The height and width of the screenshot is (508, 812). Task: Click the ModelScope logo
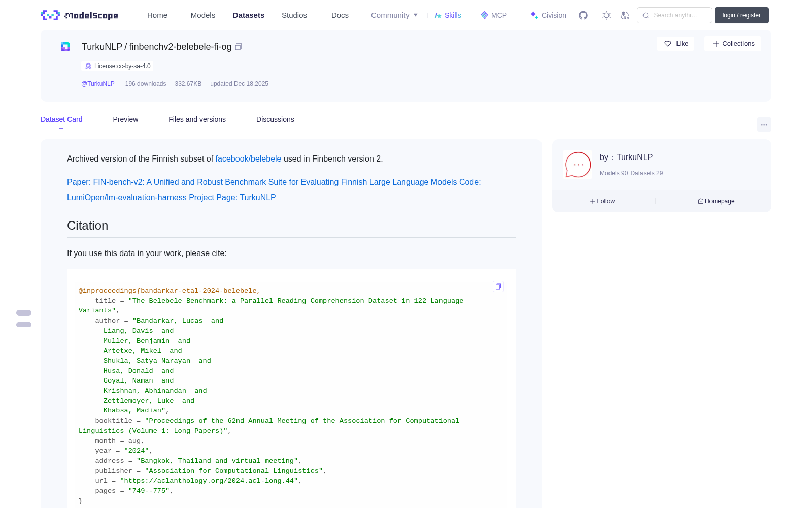pyautogui.click(x=80, y=15)
